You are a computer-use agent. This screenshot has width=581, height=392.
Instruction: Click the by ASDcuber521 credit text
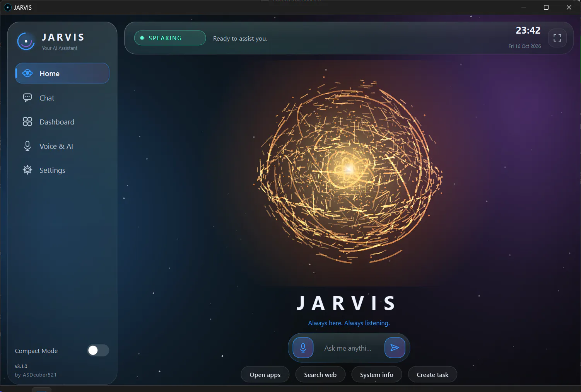[x=36, y=375]
